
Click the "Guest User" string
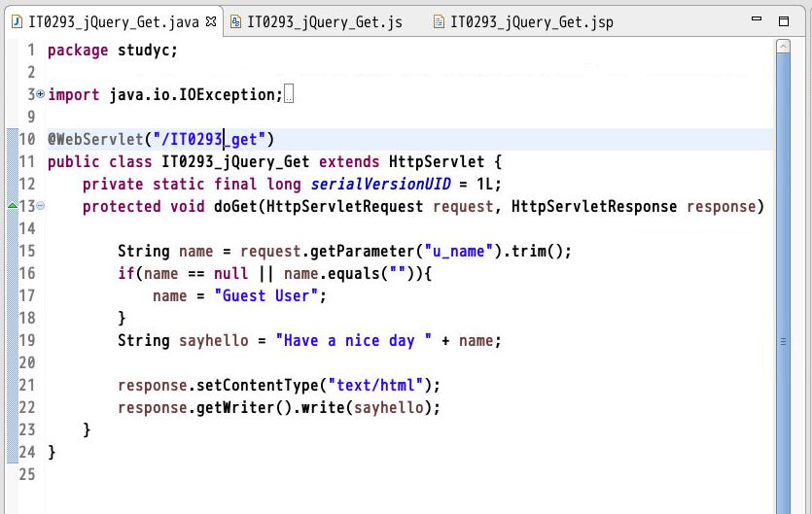(x=265, y=295)
